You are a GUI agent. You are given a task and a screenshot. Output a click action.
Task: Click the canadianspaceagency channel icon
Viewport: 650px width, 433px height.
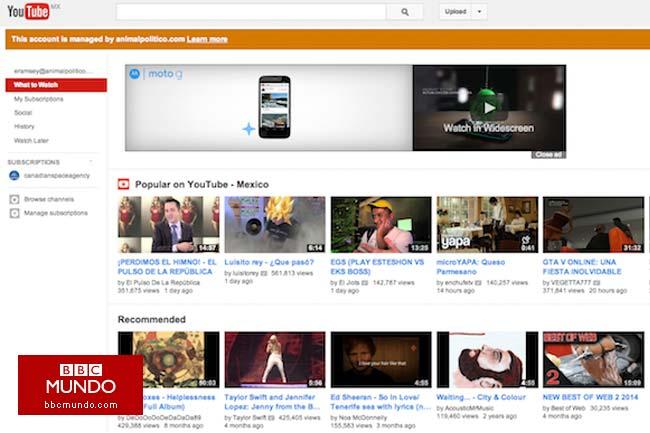[14, 175]
